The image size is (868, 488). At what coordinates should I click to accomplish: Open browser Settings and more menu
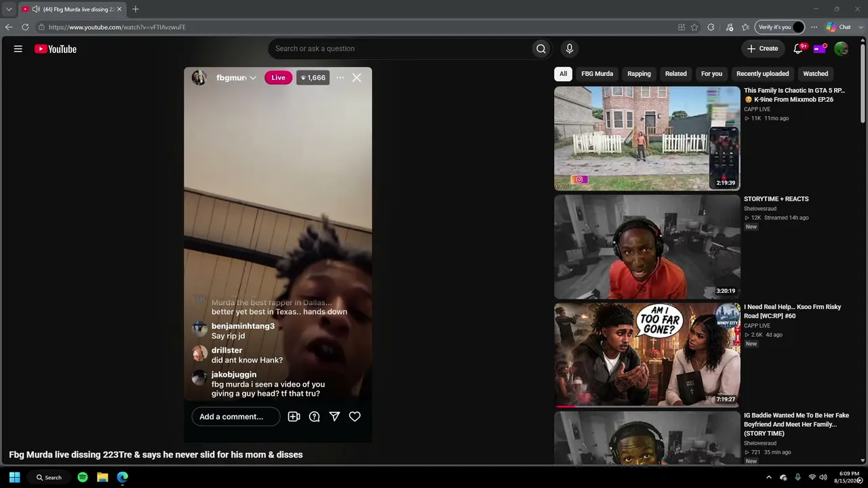[x=814, y=27]
